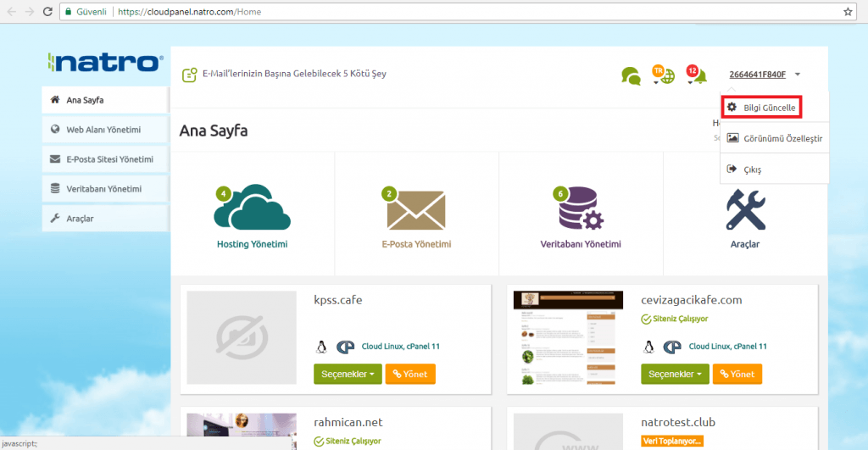Click Veri Toplanıyor badge on natrotest.club
This screenshot has width=868, height=450.
672,442
